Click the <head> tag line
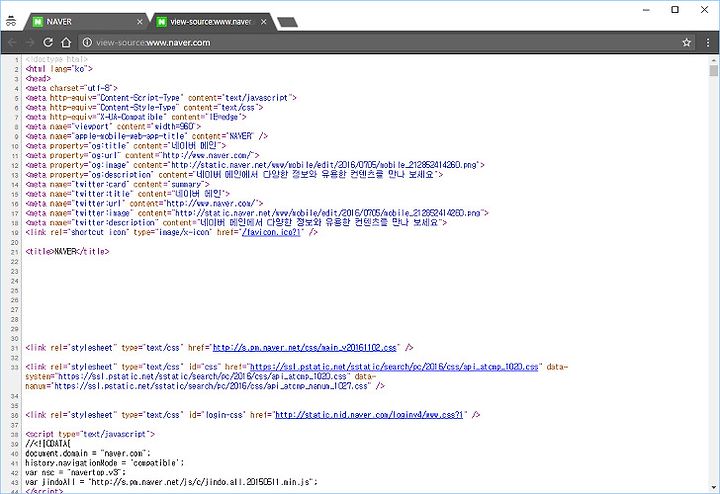The height and width of the screenshot is (494, 720). pyautogui.click(x=38, y=79)
